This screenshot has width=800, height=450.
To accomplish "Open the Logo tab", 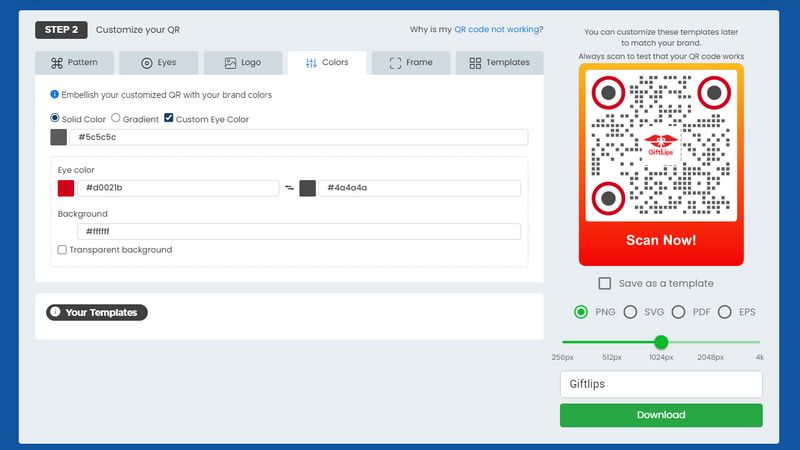I will pyautogui.click(x=243, y=63).
